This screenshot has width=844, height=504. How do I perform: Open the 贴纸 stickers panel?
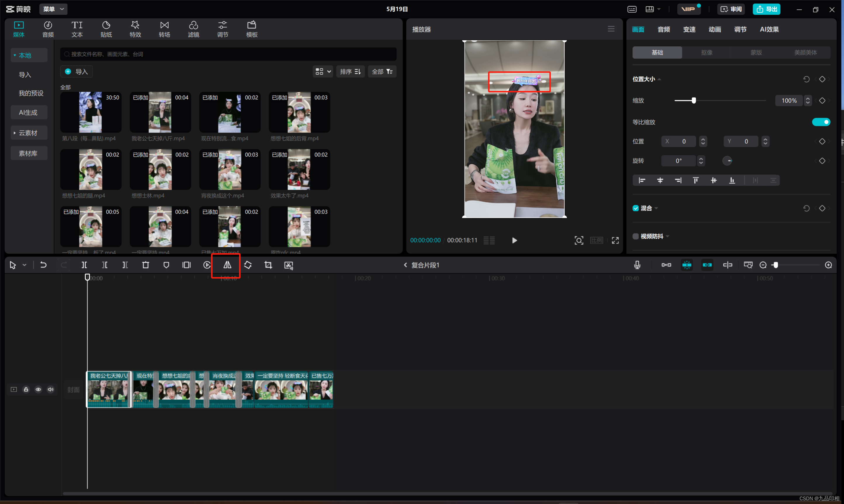click(106, 29)
